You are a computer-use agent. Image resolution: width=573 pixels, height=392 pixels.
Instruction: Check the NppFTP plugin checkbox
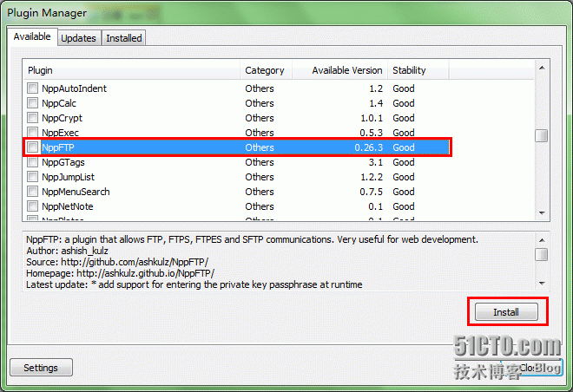pyautogui.click(x=32, y=147)
